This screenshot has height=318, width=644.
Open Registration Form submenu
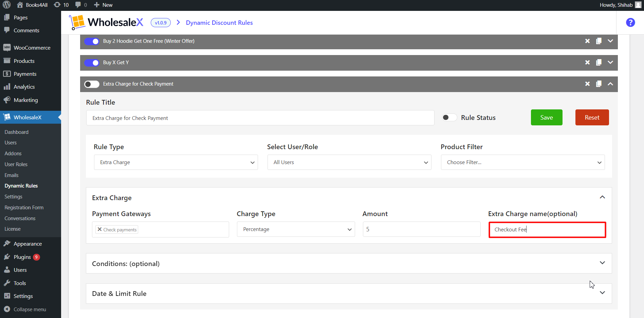pos(24,208)
